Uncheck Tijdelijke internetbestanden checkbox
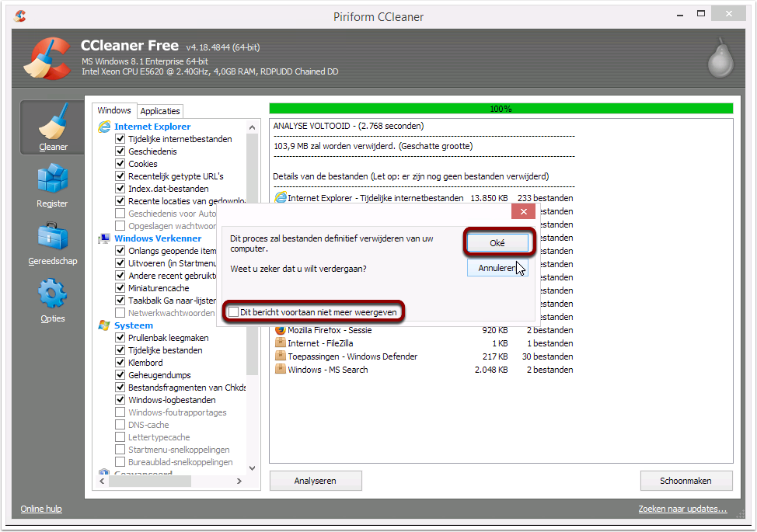The height and width of the screenshot is (532, 757). [120, 138]
